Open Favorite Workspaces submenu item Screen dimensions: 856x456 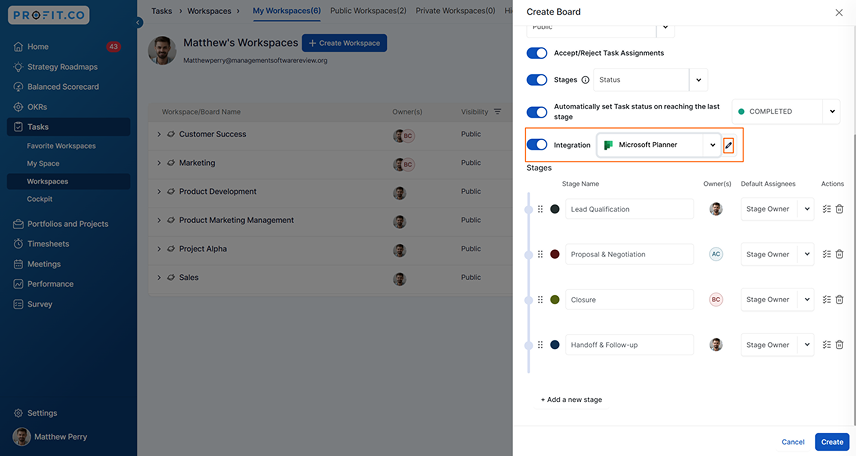pos(61,146)
